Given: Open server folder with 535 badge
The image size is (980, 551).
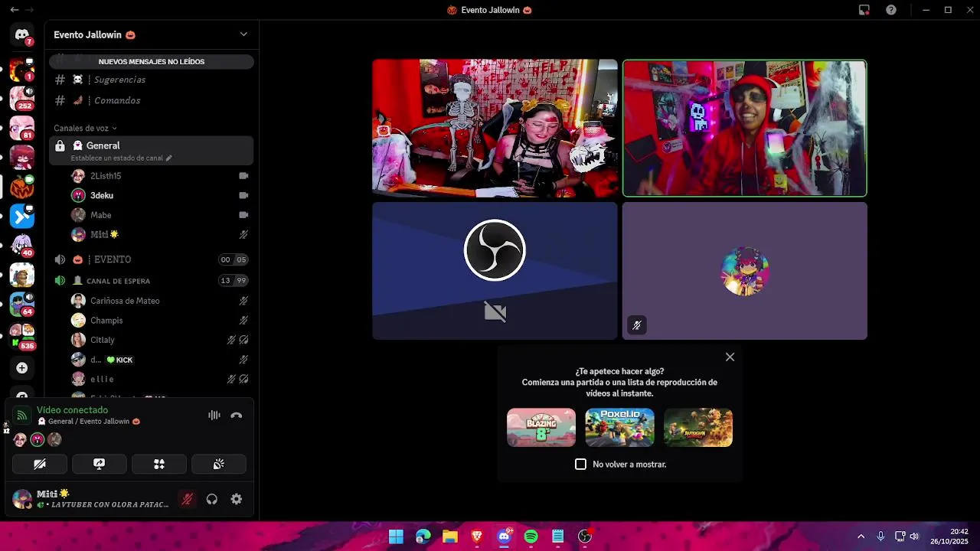Looking at the screenshot, I should [x=21, y=335].
